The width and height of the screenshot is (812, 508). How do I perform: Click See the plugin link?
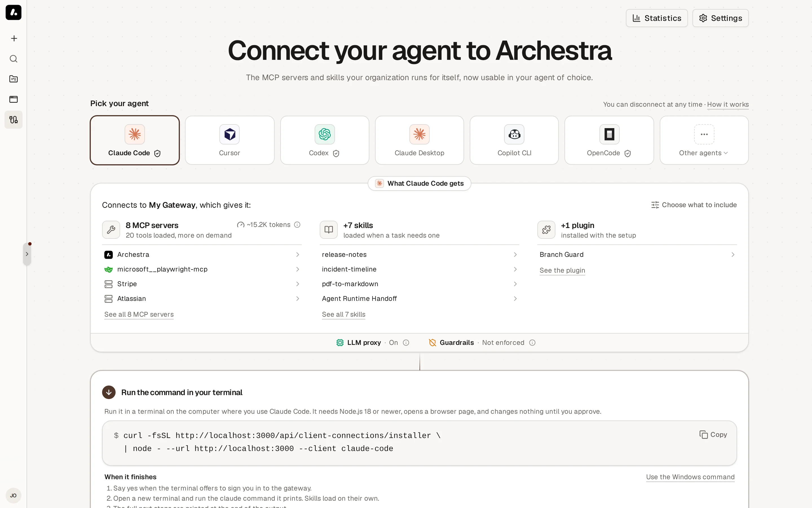tap(562, 270)
